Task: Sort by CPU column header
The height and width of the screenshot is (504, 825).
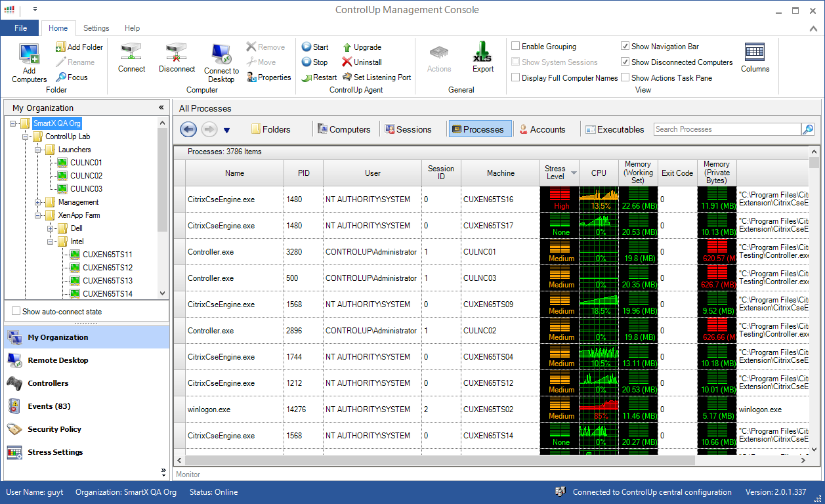Action: tap(599, 173)
